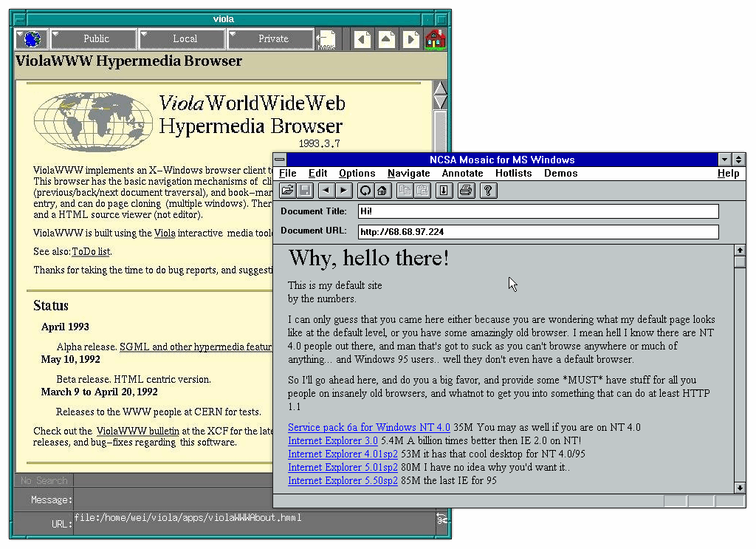
Task: Click the Back arrow in Mosaic toolbar
Action: point(326,191)
